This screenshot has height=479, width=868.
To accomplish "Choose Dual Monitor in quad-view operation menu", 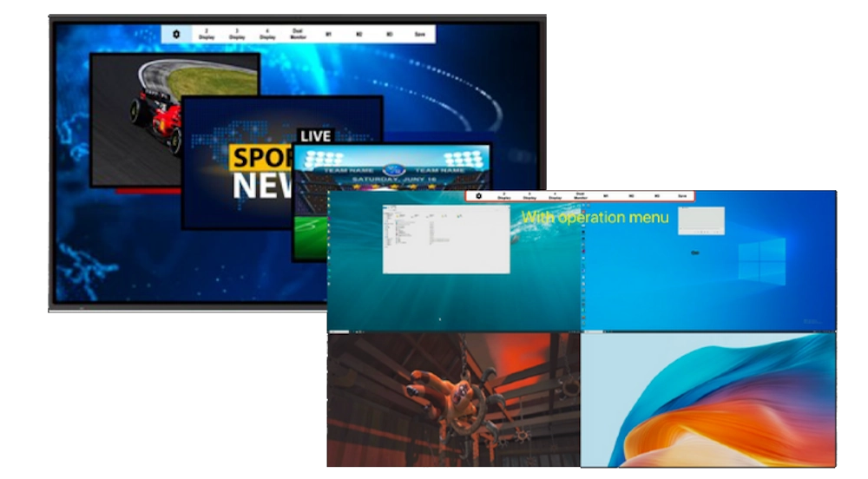I will pos(580,196).
